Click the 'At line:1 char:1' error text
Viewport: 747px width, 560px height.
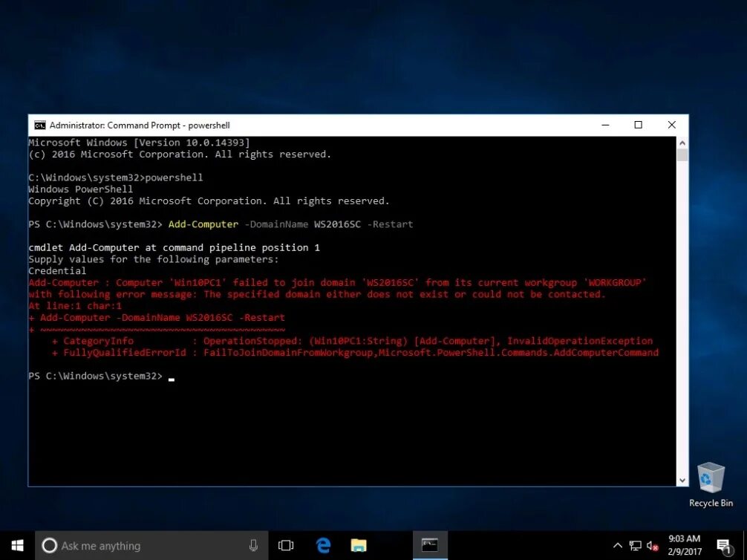click(75, 306)
